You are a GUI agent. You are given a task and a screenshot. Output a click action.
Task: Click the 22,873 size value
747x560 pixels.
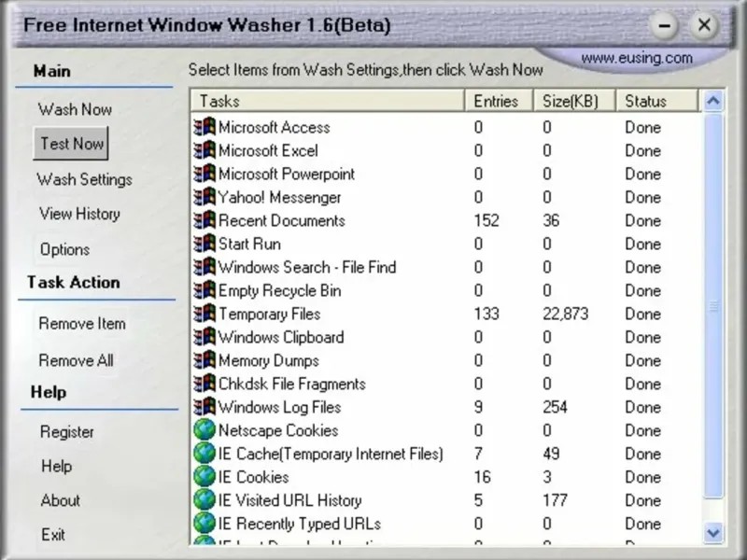click(x=566, y=314)
